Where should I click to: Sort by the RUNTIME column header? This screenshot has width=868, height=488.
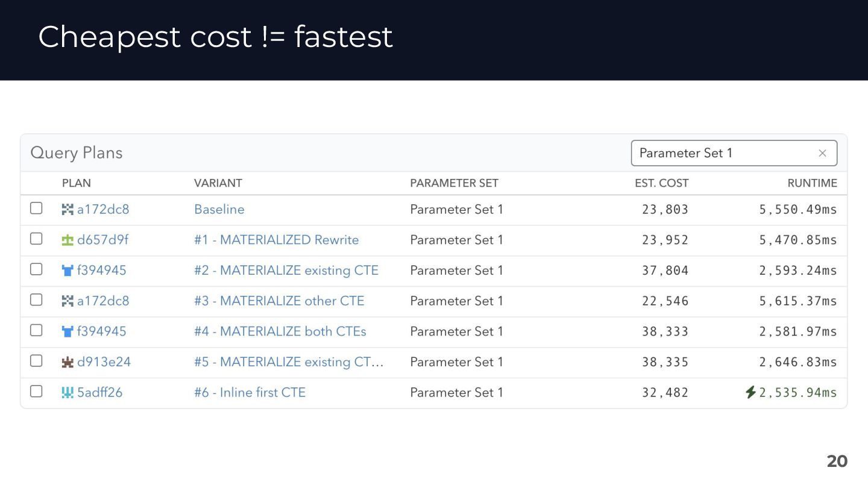[x=812, y=183]
